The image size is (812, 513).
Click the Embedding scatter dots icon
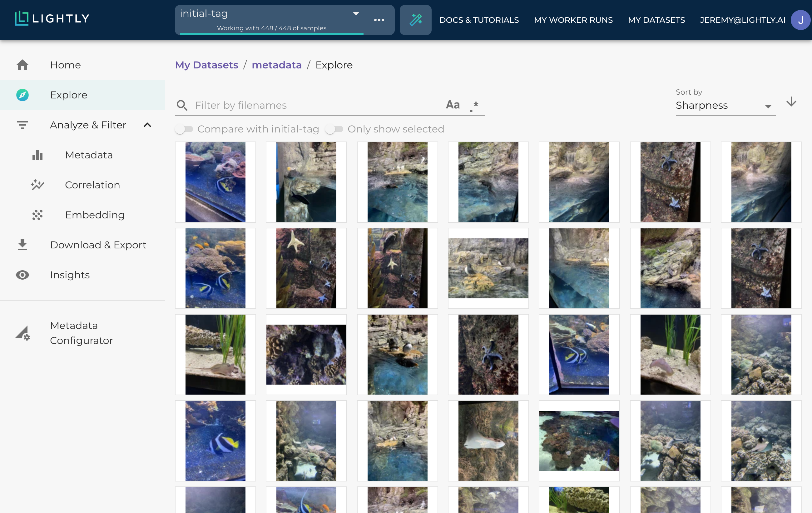coord(37,215)
